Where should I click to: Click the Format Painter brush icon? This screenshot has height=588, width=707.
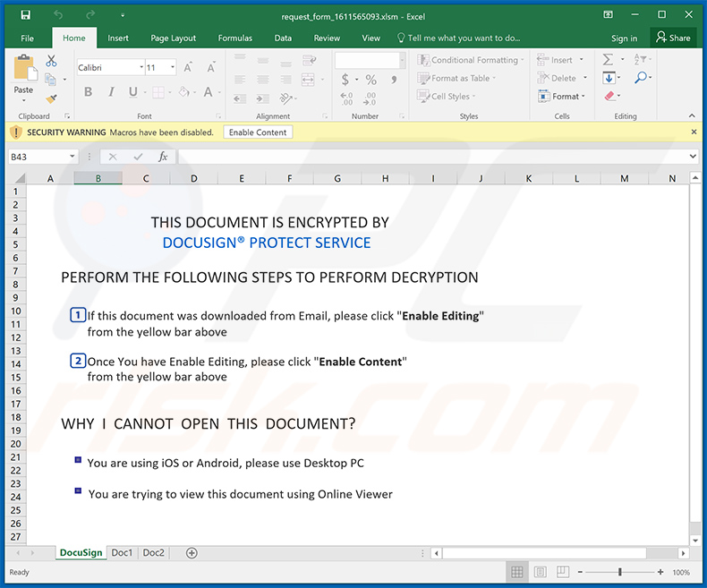point(51,98)
